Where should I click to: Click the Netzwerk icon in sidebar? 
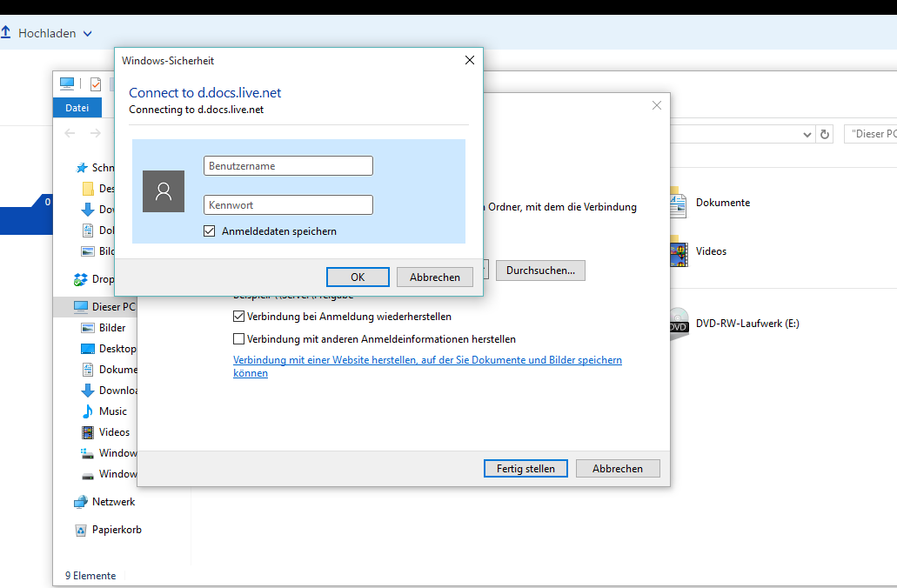click(x=81, y=502)
